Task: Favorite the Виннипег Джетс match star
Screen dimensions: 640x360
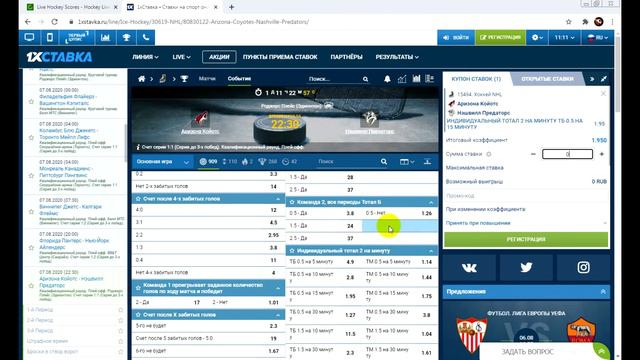Action: (x=31, y=212)
